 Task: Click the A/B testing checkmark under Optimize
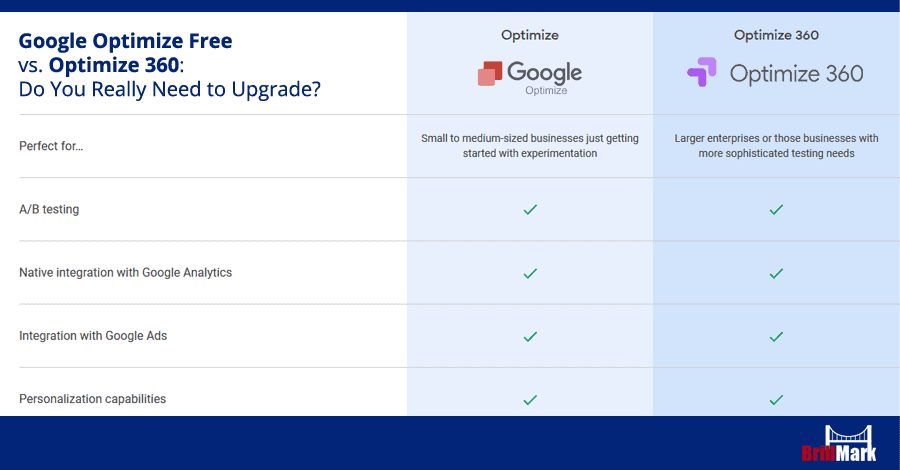click(x=530, y=209)
